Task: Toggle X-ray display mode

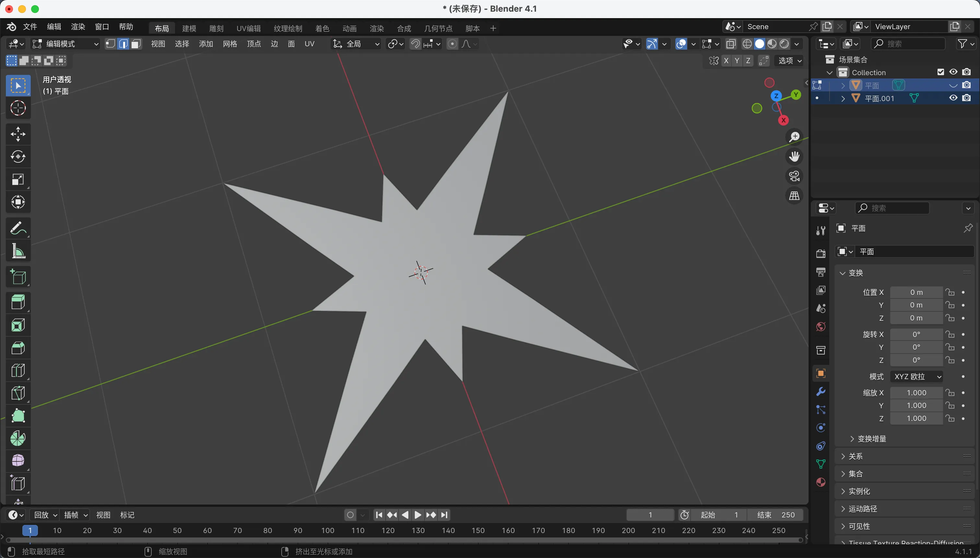Action: click(731, 44)
